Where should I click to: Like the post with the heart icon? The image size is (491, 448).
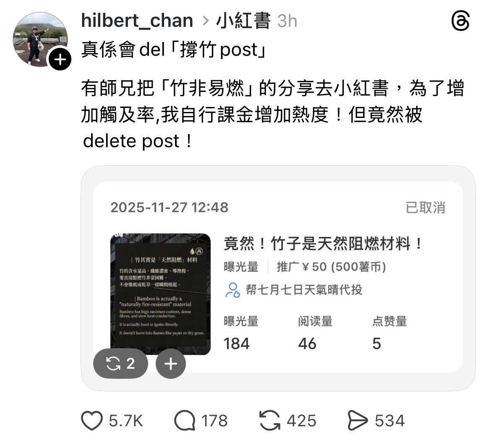(92, 420)
